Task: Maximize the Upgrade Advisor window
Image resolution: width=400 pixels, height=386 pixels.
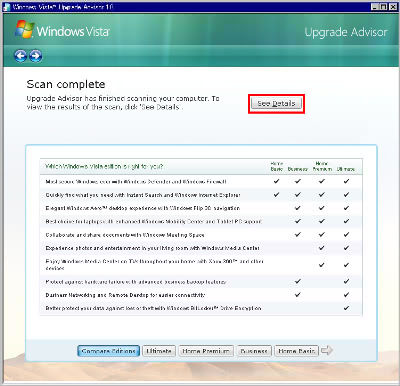Action: click(383, 7)
